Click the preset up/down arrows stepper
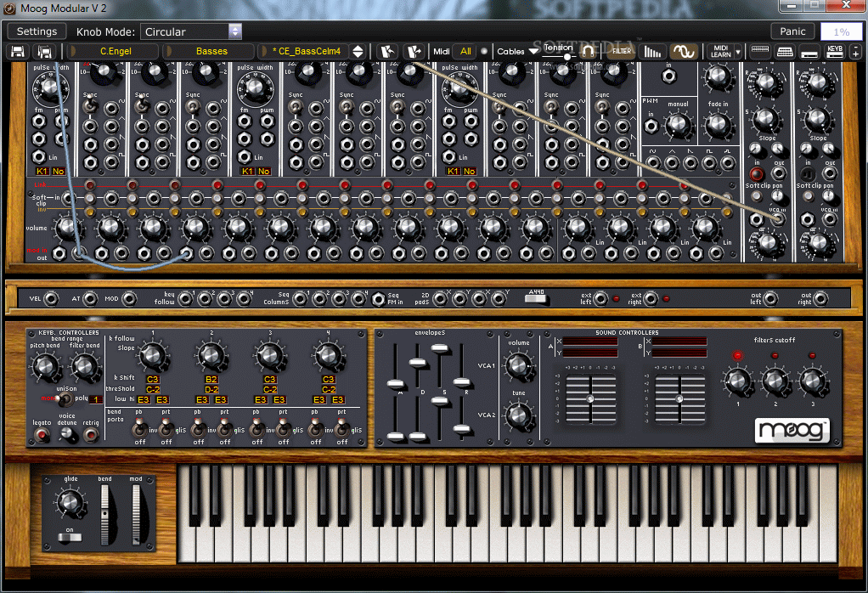This screenshot has height=593, width=868. tap(358, 52)
